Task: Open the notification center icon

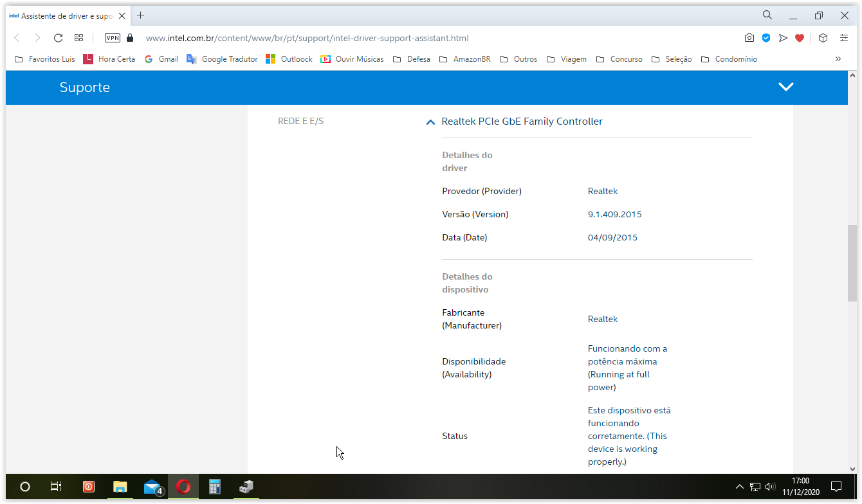Action: coord(836,487)
